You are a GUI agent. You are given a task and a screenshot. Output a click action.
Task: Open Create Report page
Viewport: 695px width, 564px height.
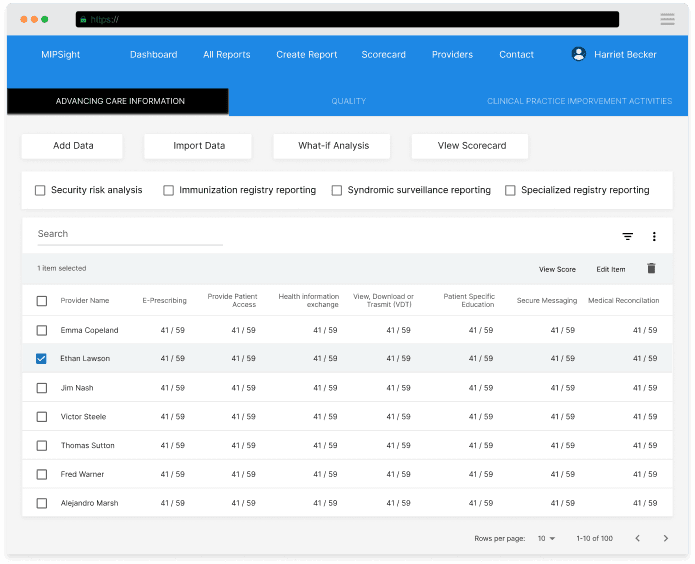pyautogui.click(x=307, y=55)
